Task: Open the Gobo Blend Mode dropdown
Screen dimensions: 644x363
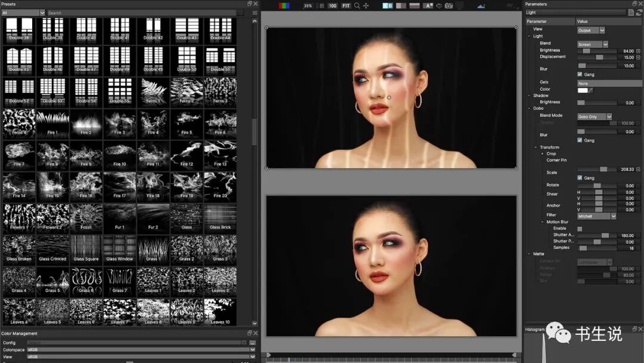Action: [595, 116]
